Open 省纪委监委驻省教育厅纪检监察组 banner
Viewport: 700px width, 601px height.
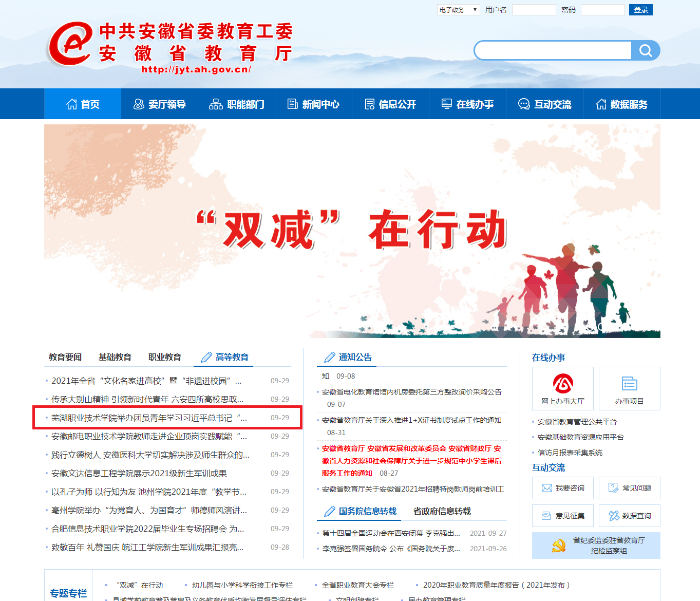point(596,546)
